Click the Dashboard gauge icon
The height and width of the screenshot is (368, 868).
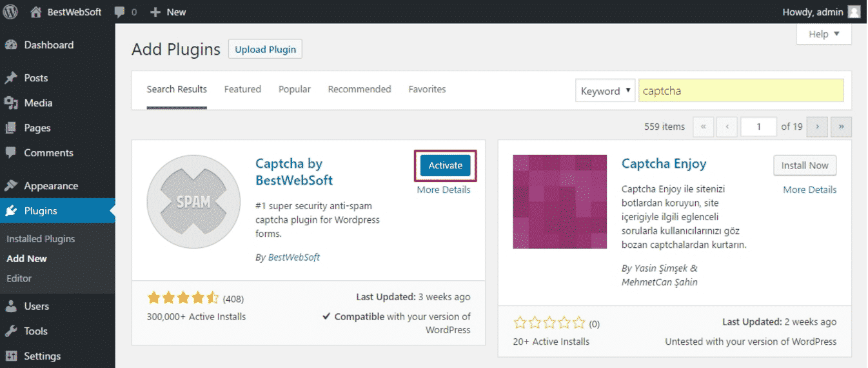point(11,45)
